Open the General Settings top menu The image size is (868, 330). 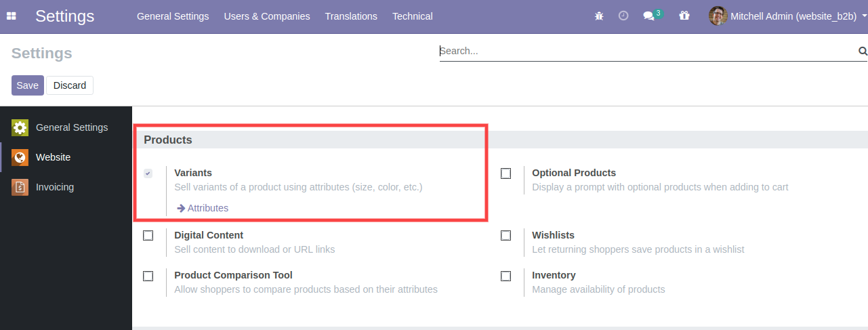tap(173, 16)
